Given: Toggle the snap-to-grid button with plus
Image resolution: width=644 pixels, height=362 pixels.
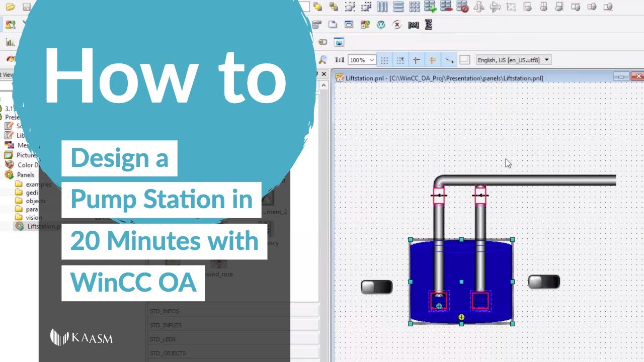Looking at the screenshot, I should tap(400, 60).
